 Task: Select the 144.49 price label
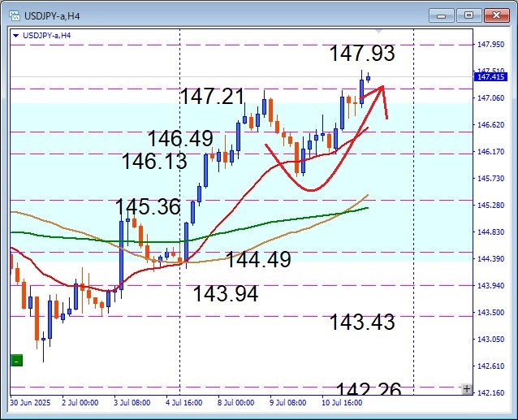259,259
